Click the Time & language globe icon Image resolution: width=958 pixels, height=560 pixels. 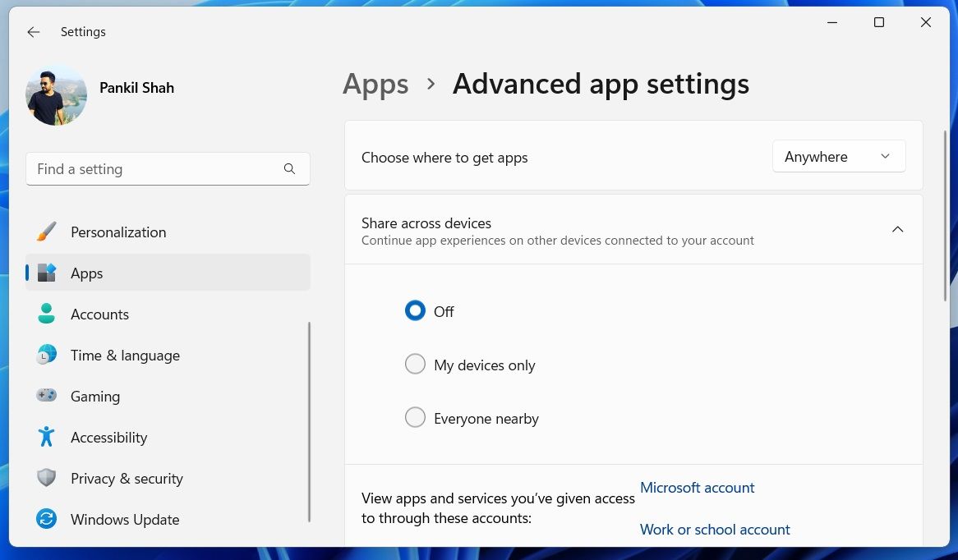pos(47,355)
